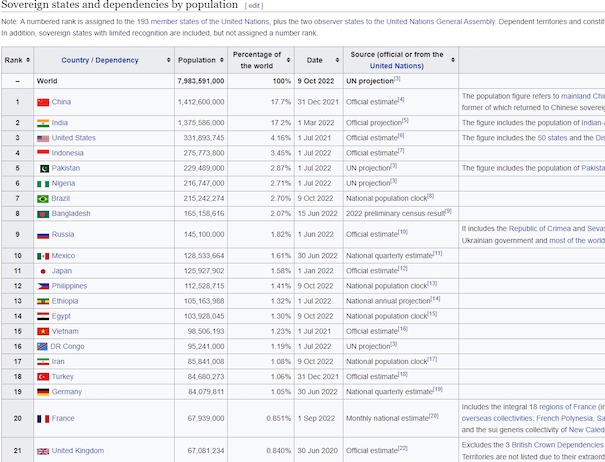Open the British Crown Dependencies link
Image resolution: width=605 pixels, height=462 pixels.
(x=557, y=445)
